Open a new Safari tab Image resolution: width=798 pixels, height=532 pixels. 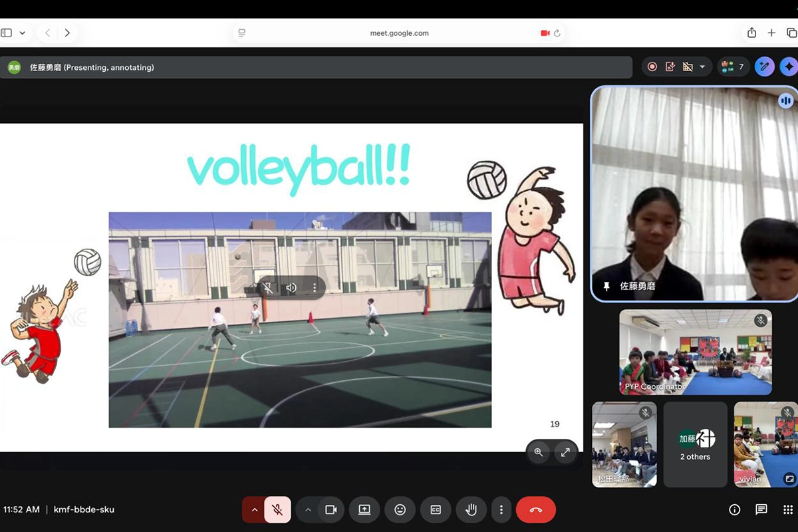[771, 33]
